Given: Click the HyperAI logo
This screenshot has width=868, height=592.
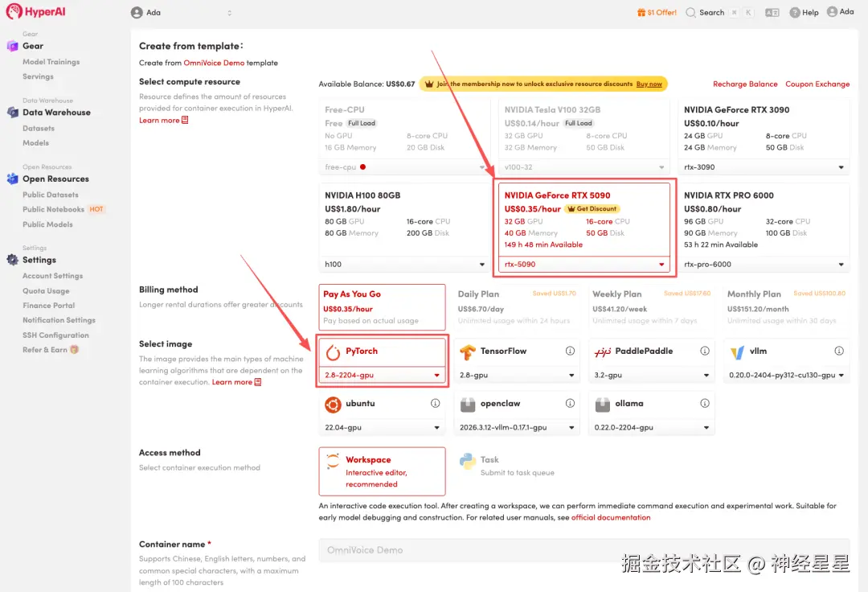Looking at the screenshot, I should (x=35, y=11).
